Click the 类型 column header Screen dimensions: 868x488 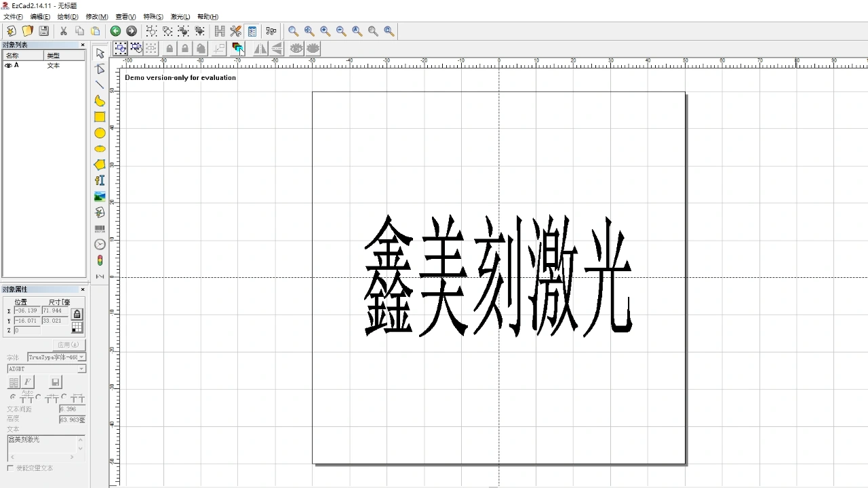65,56
